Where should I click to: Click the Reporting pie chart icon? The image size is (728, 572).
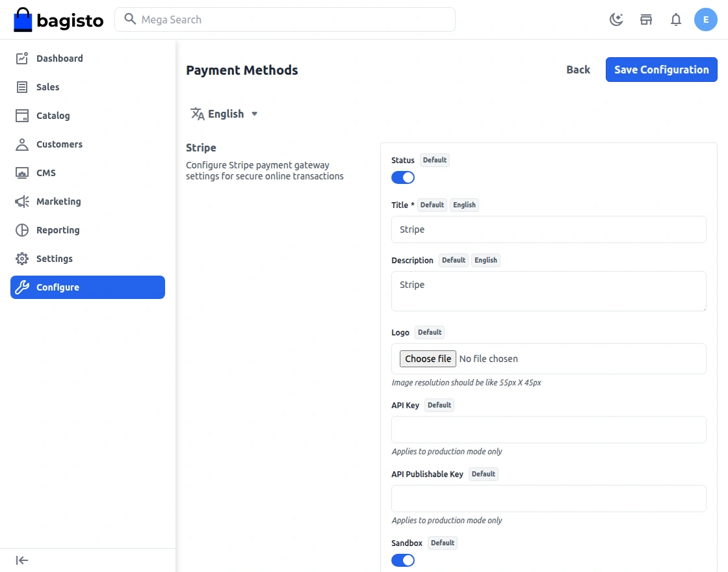(22, 230)
